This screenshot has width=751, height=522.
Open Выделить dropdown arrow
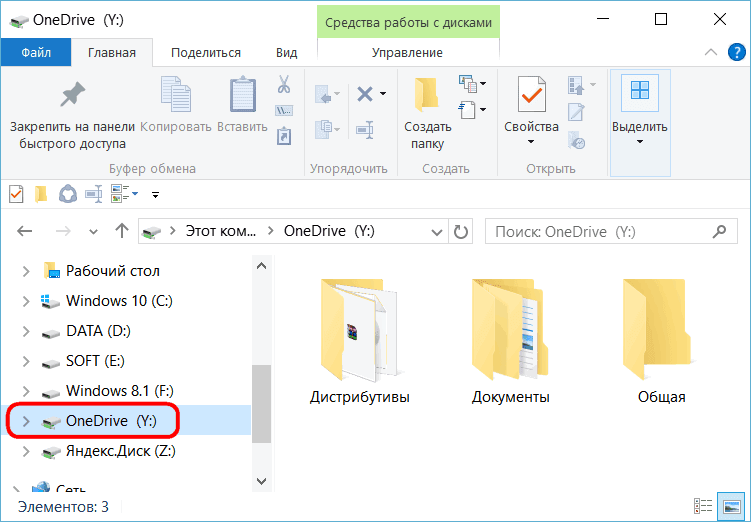(x=640, y=142)
